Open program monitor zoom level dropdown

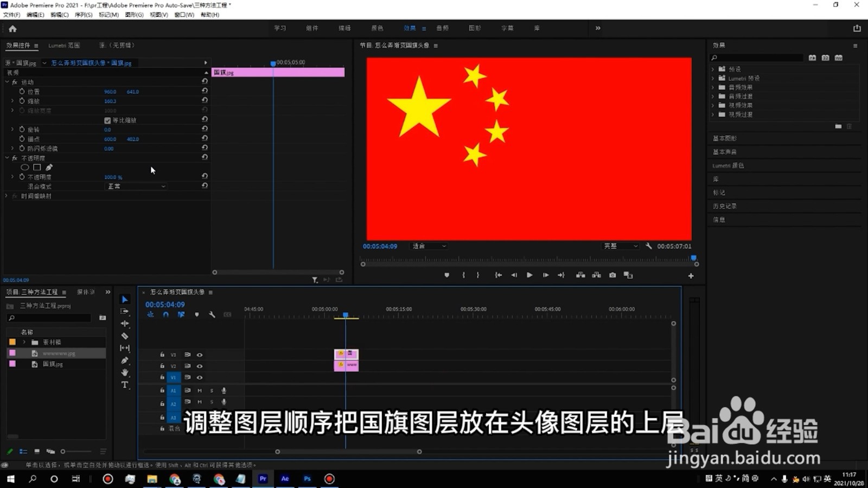point(429,246)
